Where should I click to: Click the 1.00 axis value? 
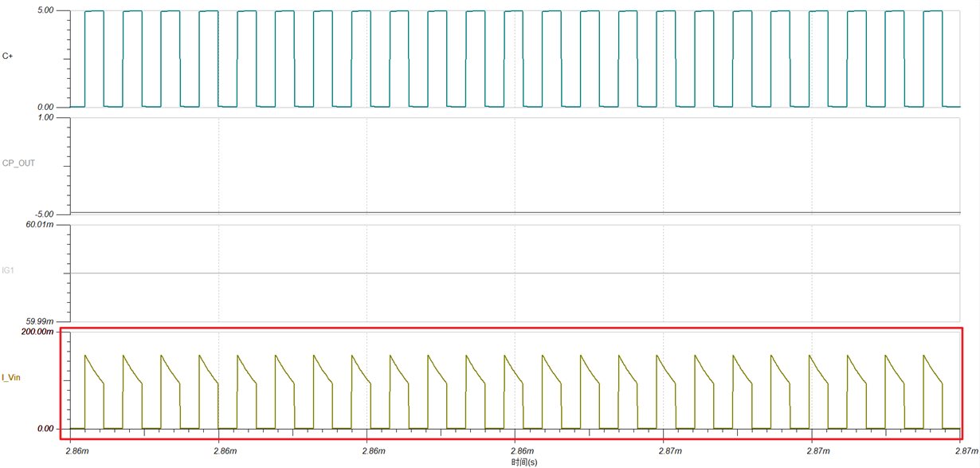[45, 117]
